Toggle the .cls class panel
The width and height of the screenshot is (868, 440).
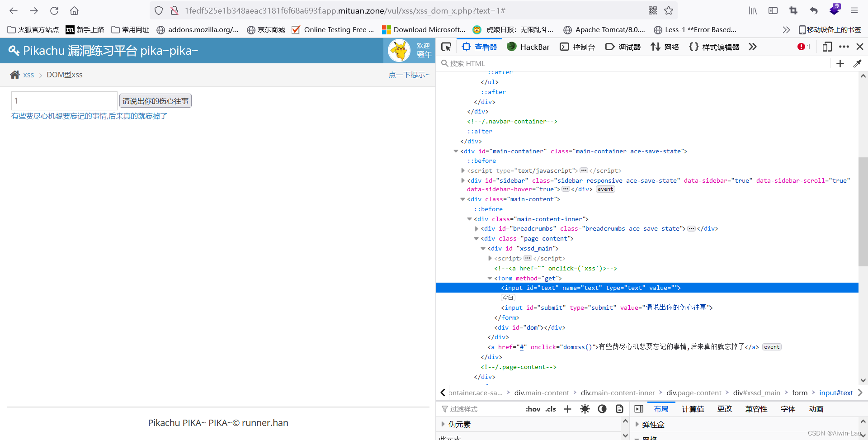click(551, 409)
